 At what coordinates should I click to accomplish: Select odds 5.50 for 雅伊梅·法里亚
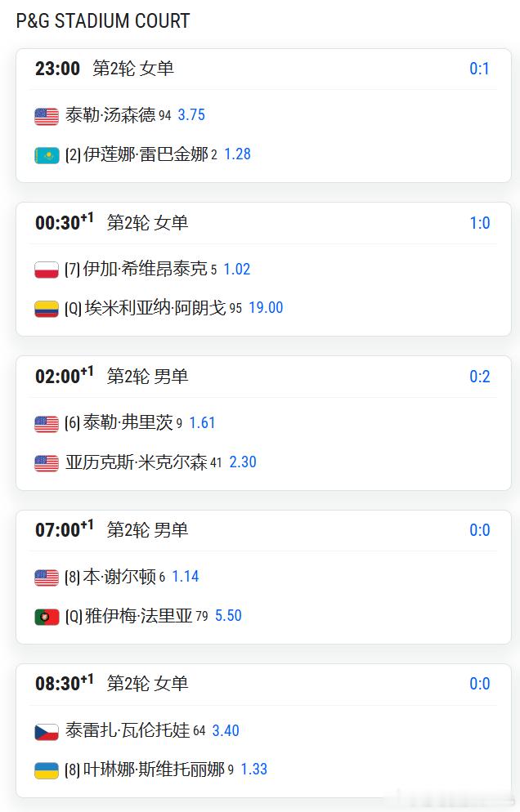pyautogui.click(x=228, y=616)
